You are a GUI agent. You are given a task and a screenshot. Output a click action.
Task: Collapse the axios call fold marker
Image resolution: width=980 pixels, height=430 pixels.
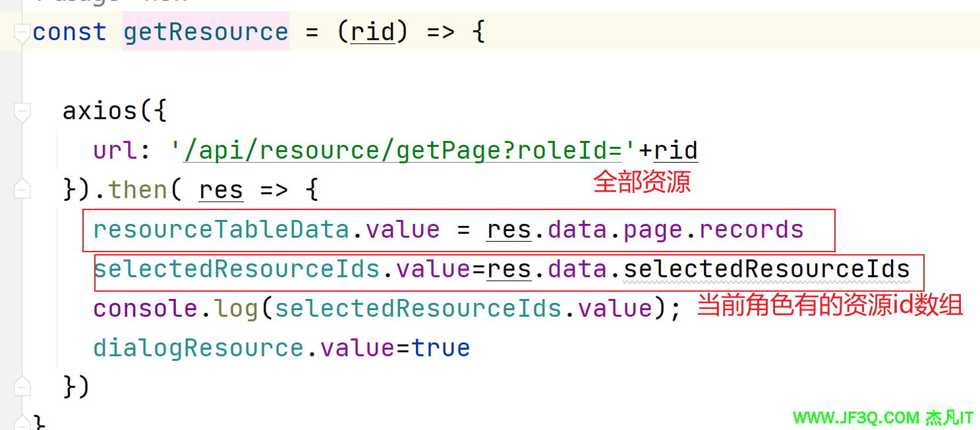coord(22,112)
